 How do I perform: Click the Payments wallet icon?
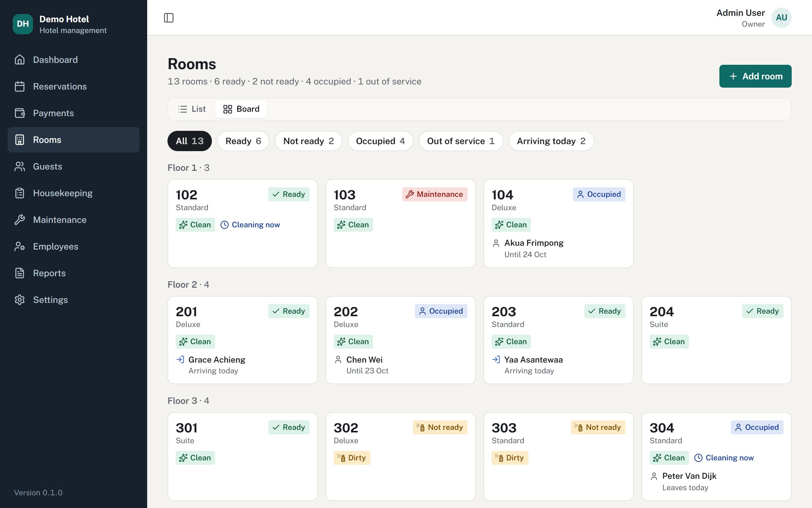click(20, 113)
